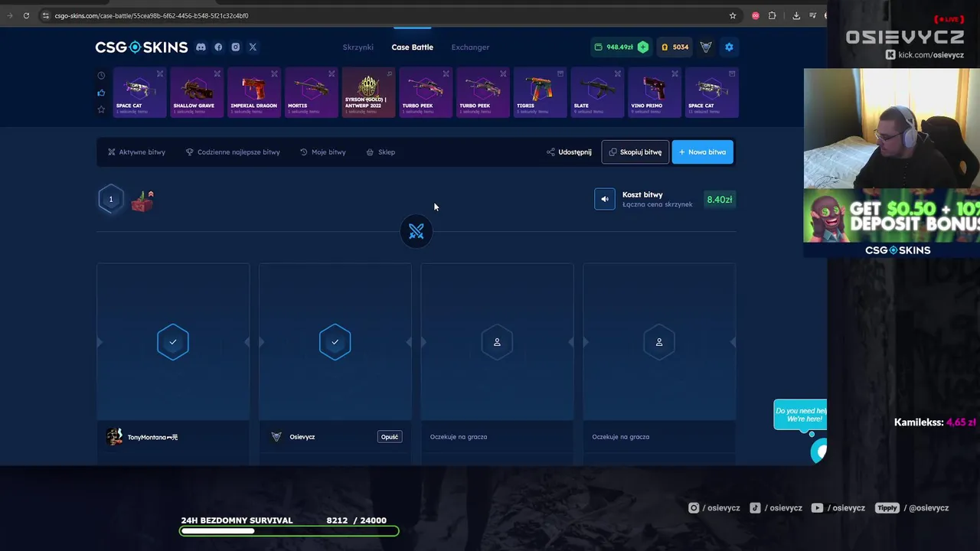Click the red case icon beside round 1
980x551 pixels.
click(142, 201)
